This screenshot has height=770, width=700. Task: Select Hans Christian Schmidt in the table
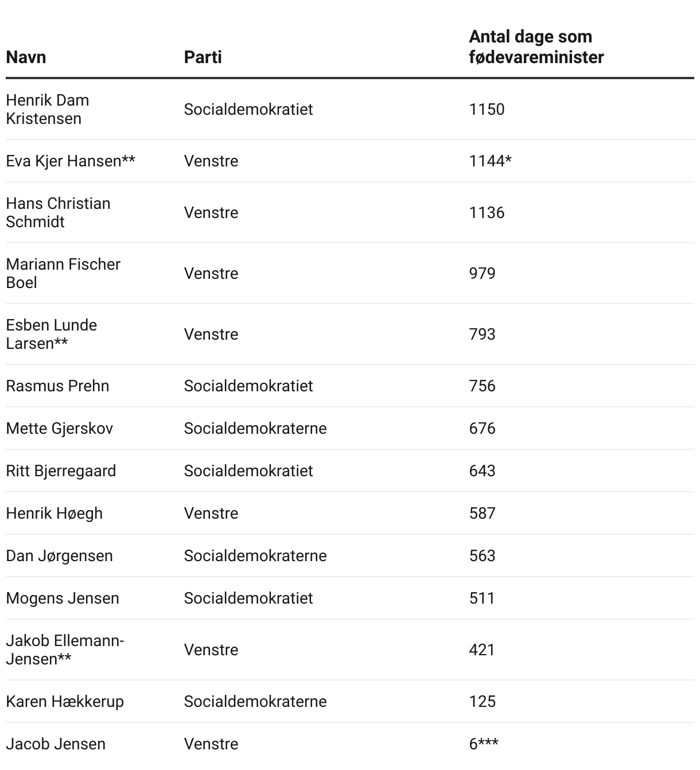click(58, 212)
